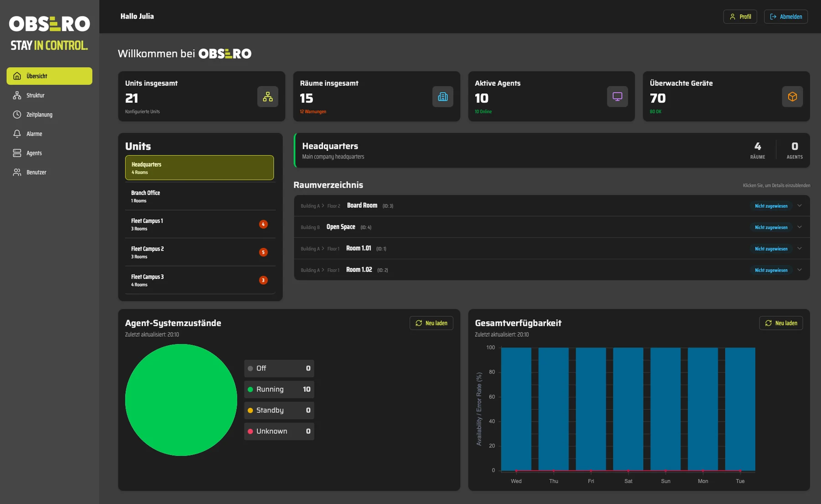This screenshot has width=821, height=504.
Task: Click the bell icon for Alarme
Action: pyautogui.click(x=17, y=134)
